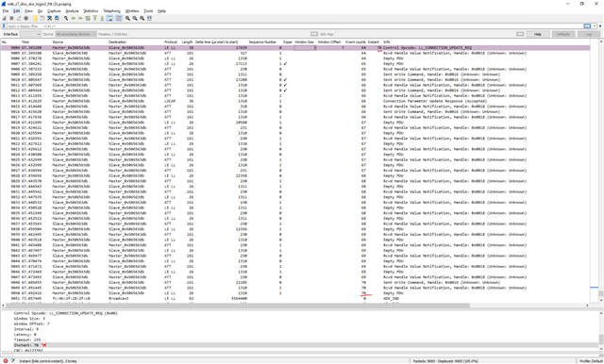Screen dimensions: 604x364
Task: Click the Profile: Default status bar entry
Action: click(x=591, y=361)
